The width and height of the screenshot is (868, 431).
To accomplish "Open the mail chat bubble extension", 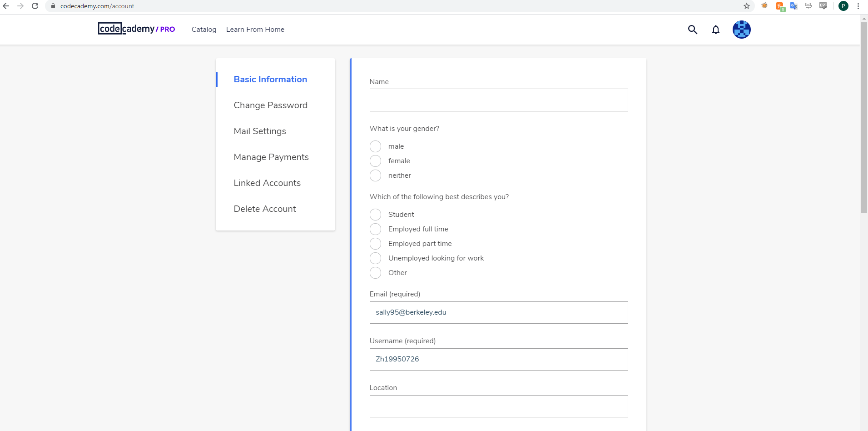I will coord(808,6).
